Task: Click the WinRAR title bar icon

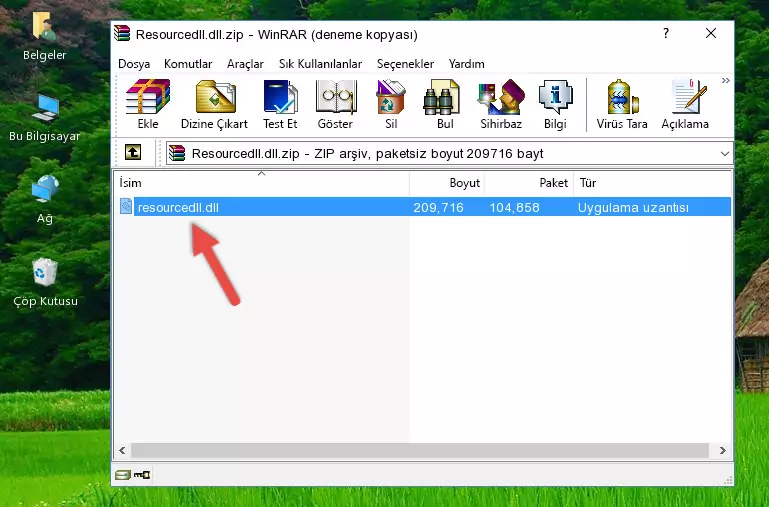Action: pyautogui.click(x=122, y=33)
